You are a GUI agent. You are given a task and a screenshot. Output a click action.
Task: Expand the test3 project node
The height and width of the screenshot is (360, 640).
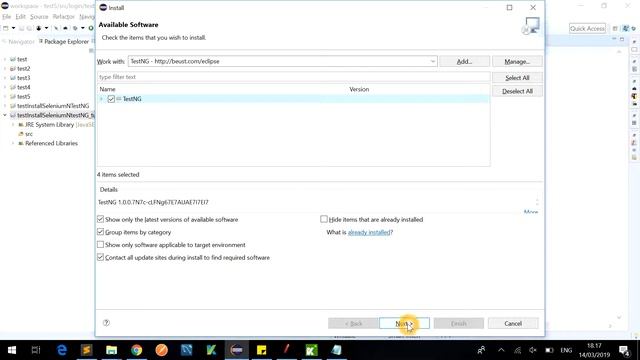tap(5, 78)
